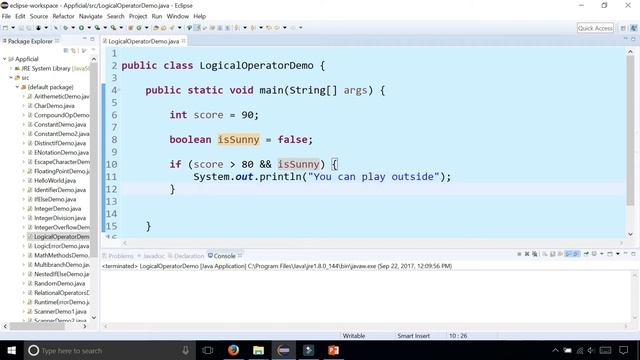Open the New dropdown arrow in toolbar
The width and height of the screenshot is (640, 360).
pos(13,28)
